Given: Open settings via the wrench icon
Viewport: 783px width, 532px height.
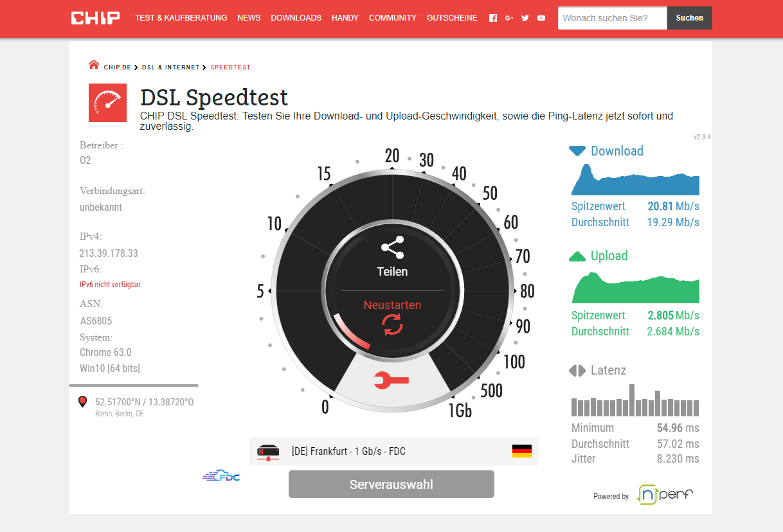Looking at the screenshot, I should [392, 381].
